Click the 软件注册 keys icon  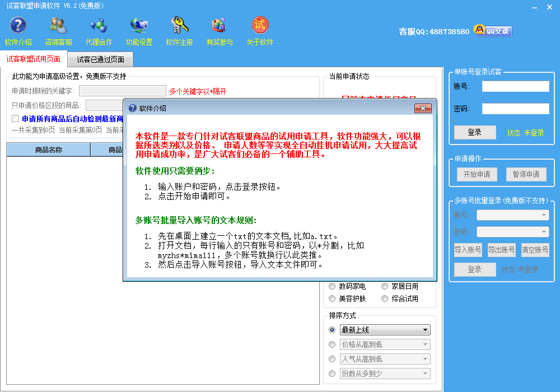tap(179, 26)
